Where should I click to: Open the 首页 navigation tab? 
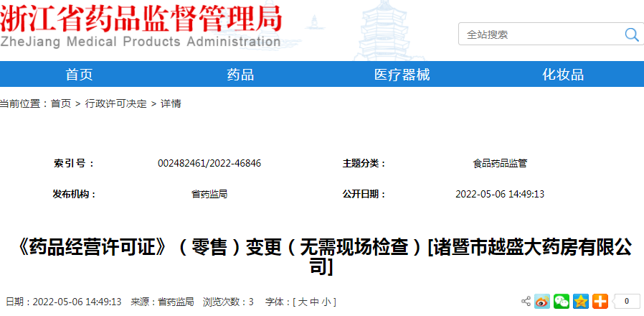80,75
